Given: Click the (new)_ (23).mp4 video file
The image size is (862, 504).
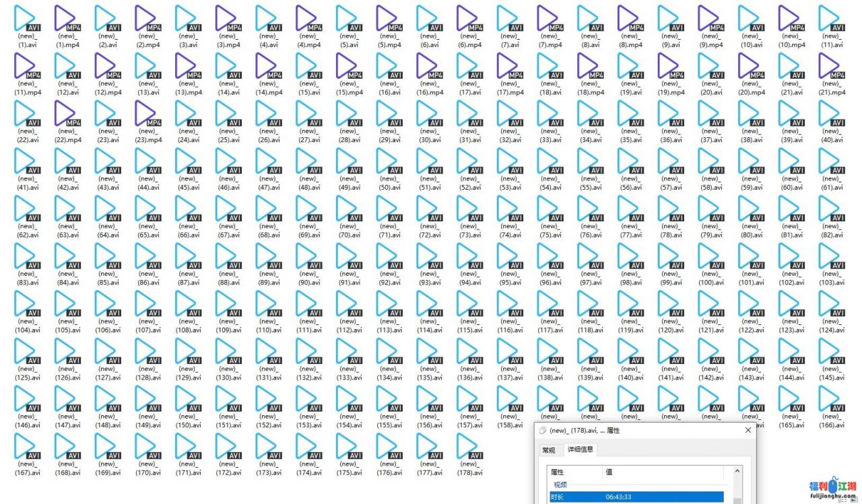Looking at the screenshot, I should [x=147, y=114].
